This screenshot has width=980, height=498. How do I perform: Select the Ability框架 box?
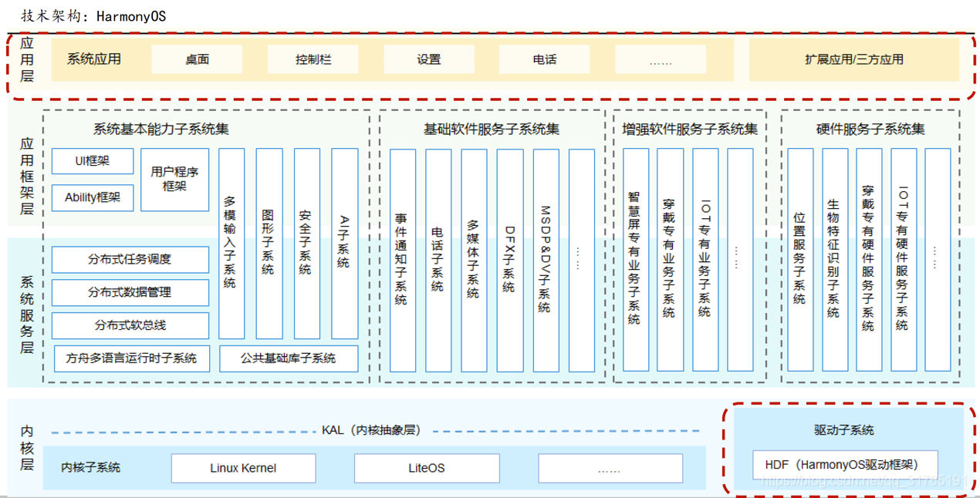pos(93,197)
